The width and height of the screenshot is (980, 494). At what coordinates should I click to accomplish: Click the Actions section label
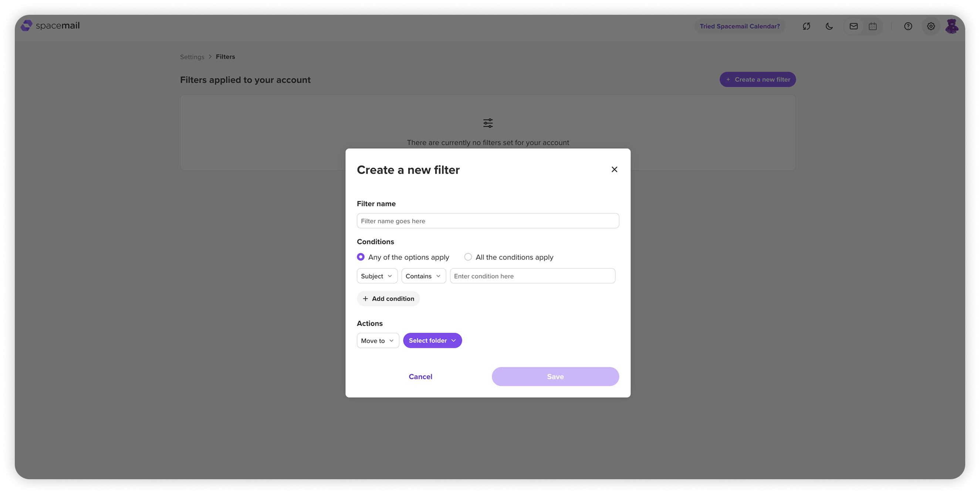point(370,324)
